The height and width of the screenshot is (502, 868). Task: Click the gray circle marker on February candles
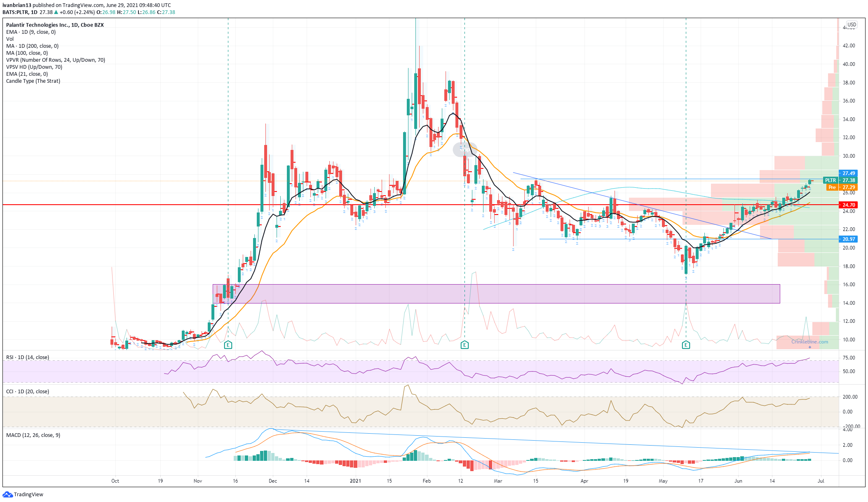[x=464, y=149]
